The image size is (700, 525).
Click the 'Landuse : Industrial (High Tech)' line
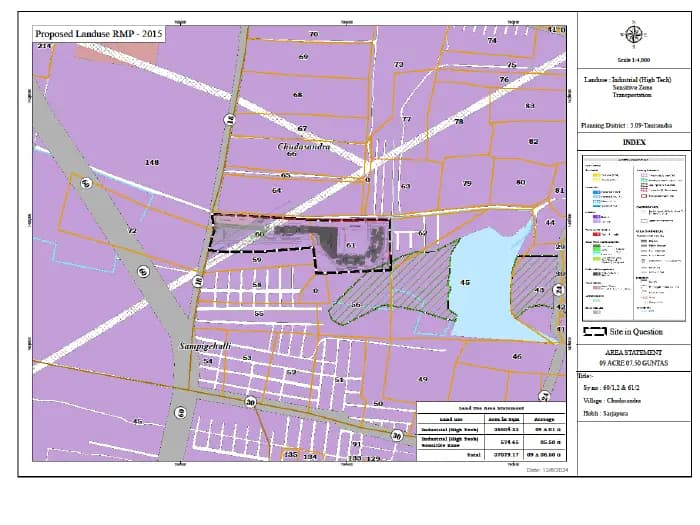pyautogui.click(x=627, y=79)
